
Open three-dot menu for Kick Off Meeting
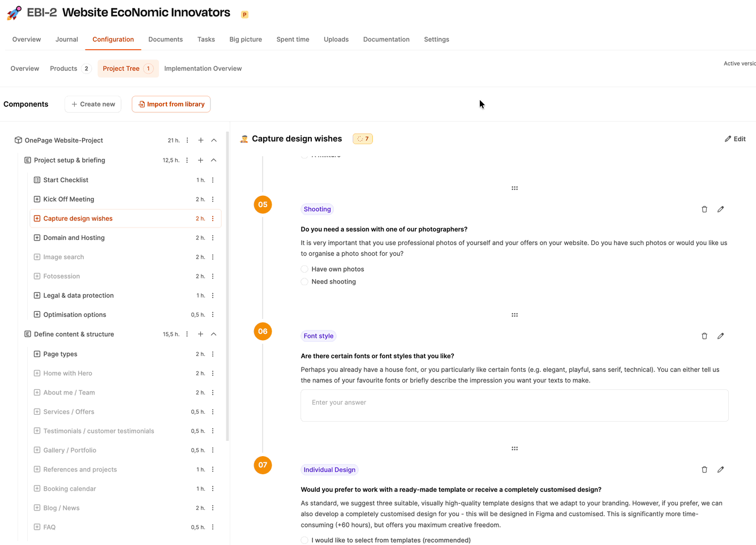pos(213,199)
